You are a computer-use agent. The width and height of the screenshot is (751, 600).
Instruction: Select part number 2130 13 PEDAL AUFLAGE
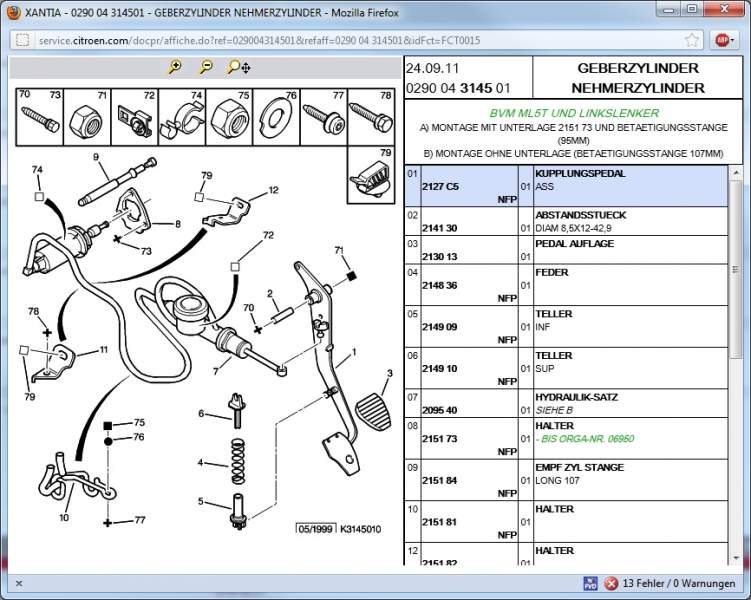(x=440, y=257)
